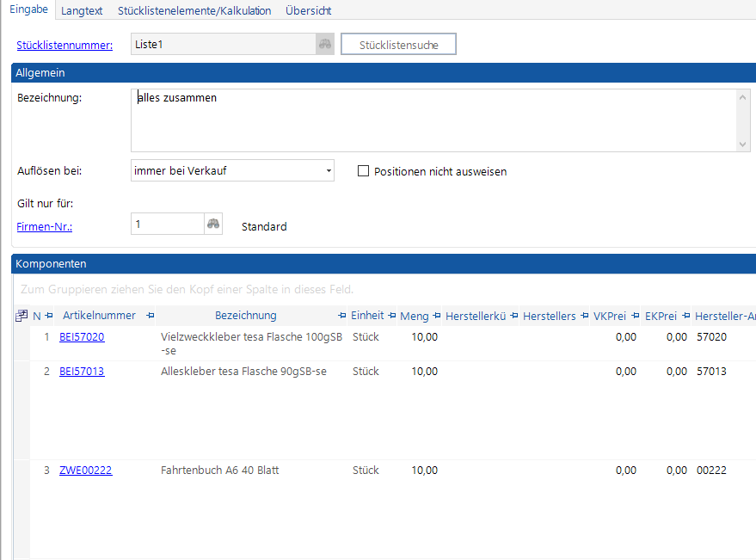This screenshot has width=756, height=560.
Task: Pin the N column header
Action: click(x=49, y=316)
